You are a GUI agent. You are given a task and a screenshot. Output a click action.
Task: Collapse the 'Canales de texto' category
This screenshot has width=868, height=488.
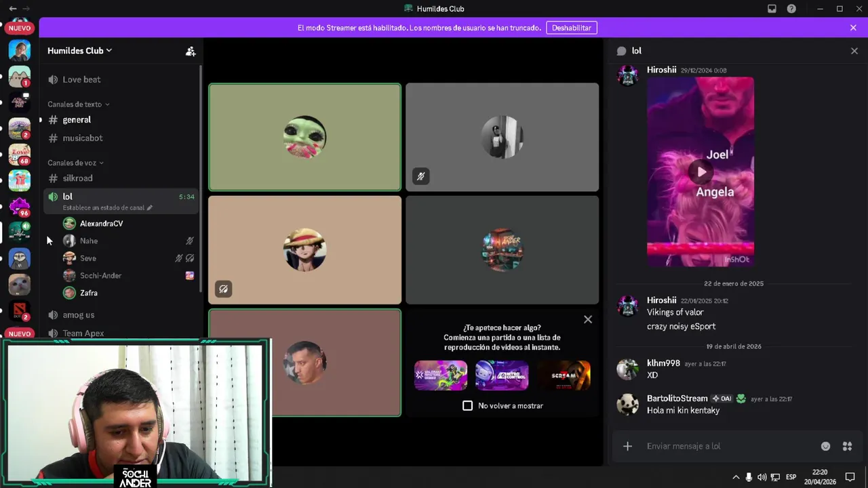click(78, 104)
